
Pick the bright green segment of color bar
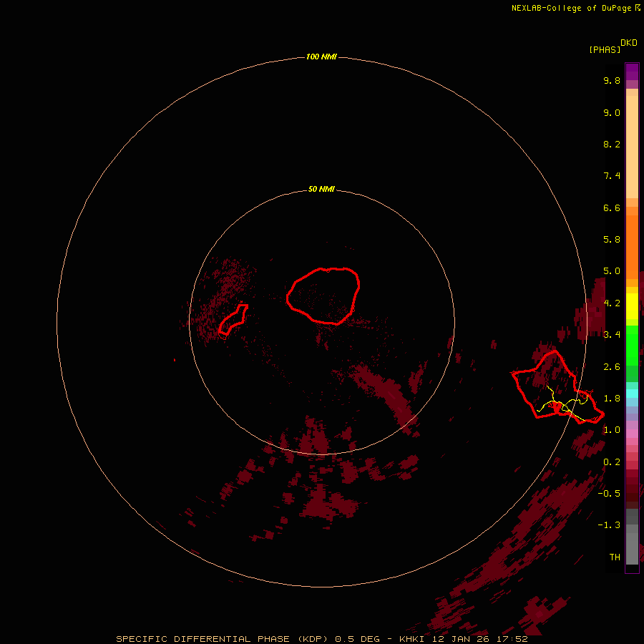coord(632,345)
